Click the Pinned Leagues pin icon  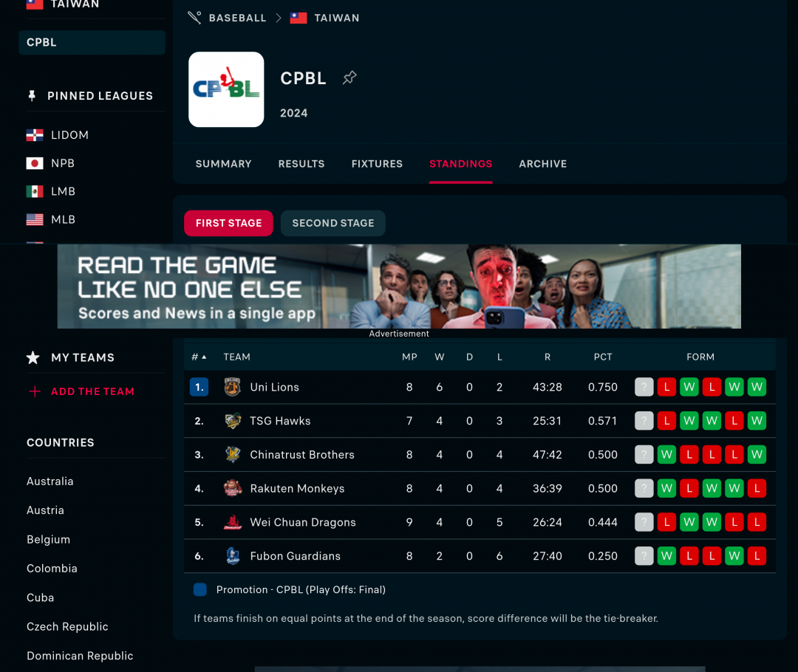[32, 96]
